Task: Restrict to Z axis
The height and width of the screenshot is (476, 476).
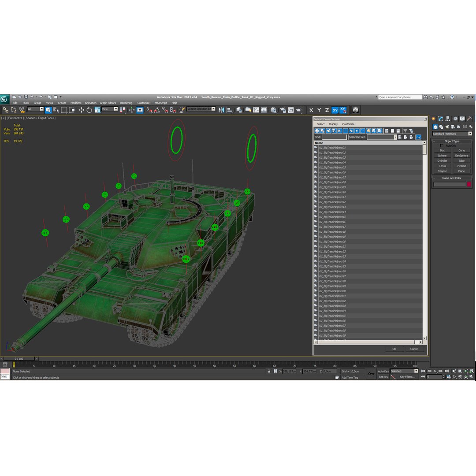Action: point(327,110)
